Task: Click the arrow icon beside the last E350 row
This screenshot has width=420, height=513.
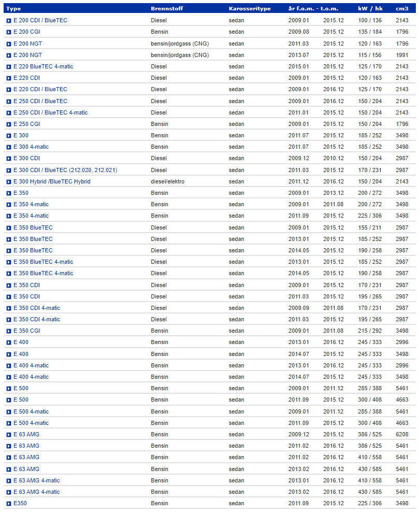Action: 9,504
